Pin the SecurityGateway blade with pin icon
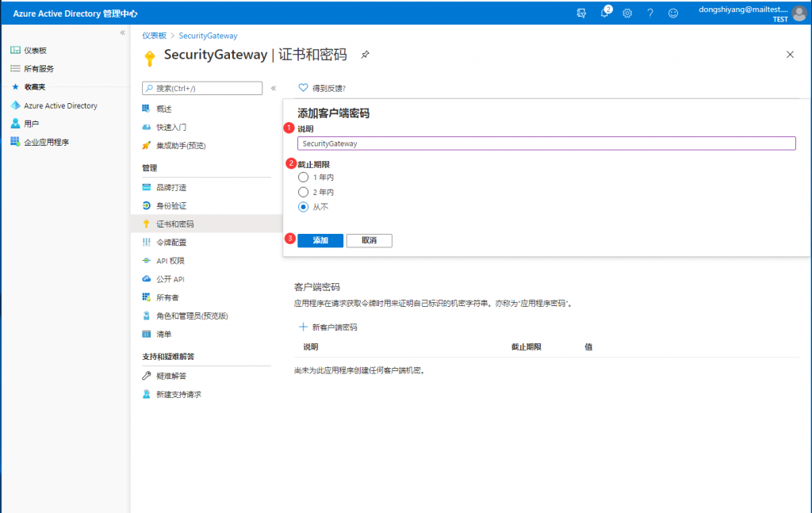The image size is (812, 513). coord(365,55)
